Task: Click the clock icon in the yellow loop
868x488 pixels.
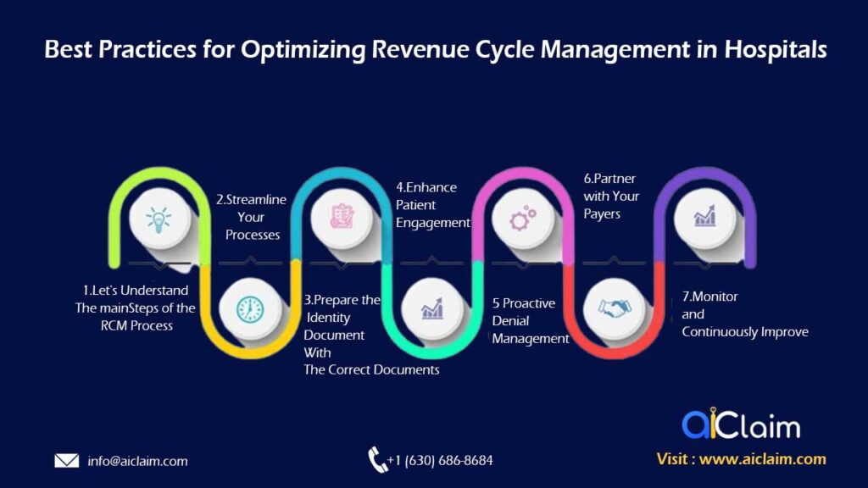Action: (249, 309)
